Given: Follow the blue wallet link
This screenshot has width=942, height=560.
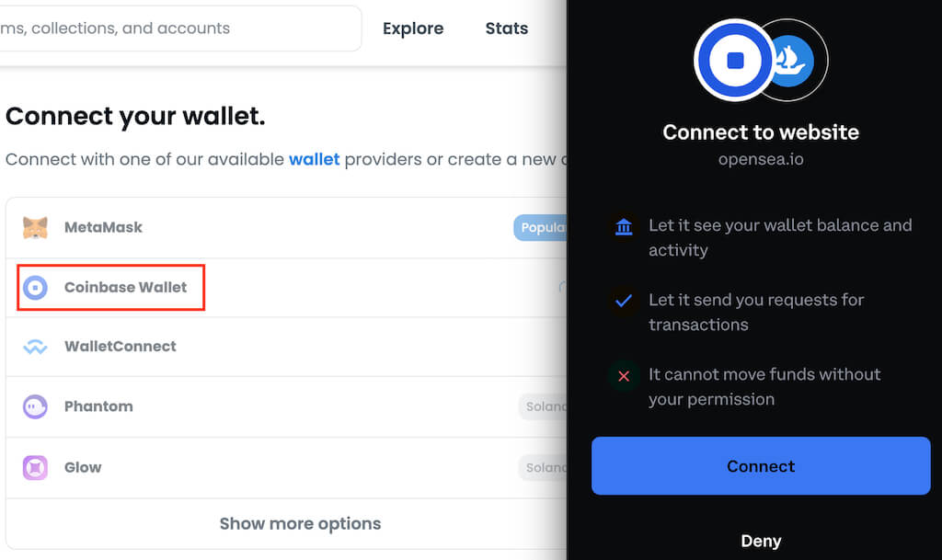Looking at the screenshot, I should point(314,159).
